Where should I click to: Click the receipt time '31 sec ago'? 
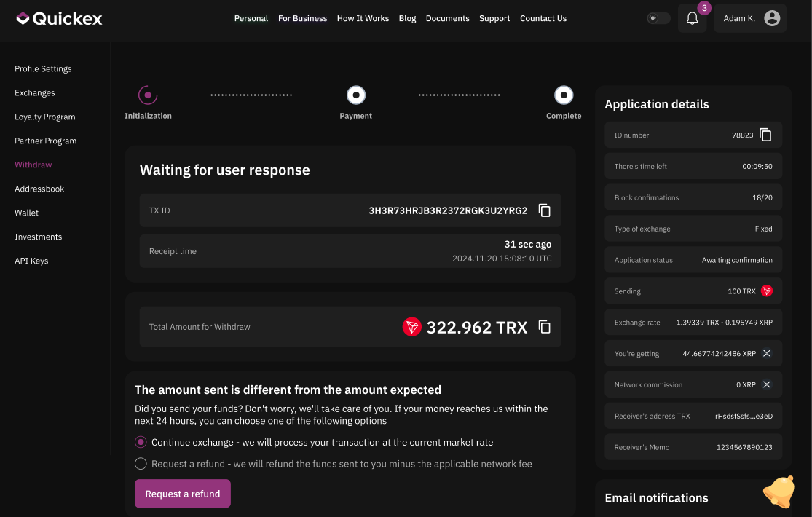528,245
